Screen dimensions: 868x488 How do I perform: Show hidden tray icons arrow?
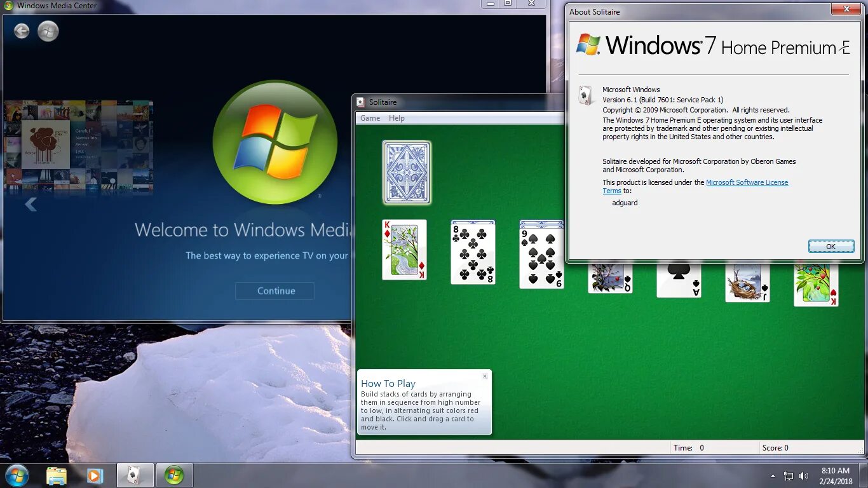coord(773,476)
